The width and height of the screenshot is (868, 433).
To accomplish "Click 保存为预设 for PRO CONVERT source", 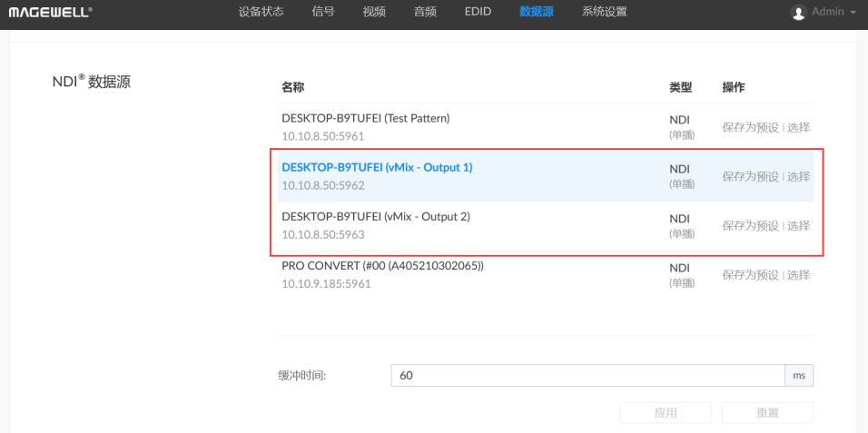I will (x=750, y=275).
